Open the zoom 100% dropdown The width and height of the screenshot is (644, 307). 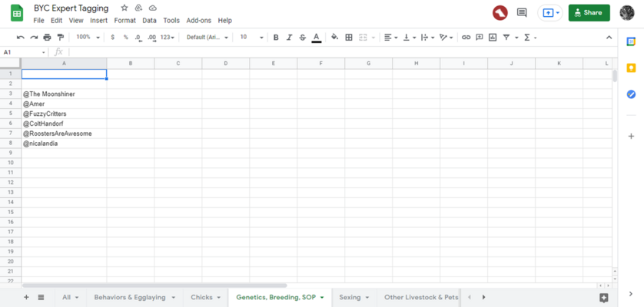(x=88, y=38)
